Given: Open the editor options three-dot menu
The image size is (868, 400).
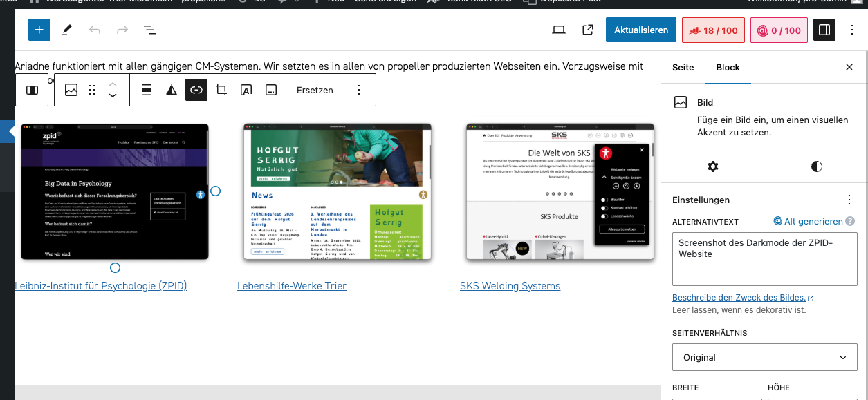Looking at the screenshot, I should 851,30.
